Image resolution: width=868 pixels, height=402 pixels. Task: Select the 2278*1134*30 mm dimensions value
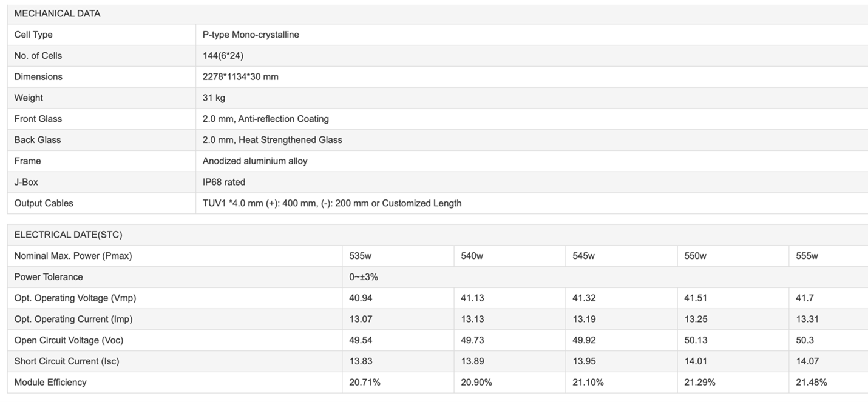pyautogui.click(x=240, y=76)
